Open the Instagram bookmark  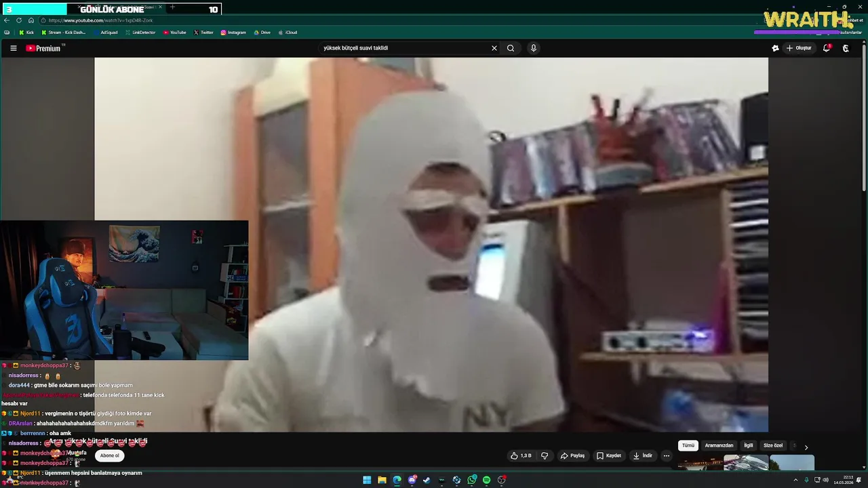click(233, 33)
